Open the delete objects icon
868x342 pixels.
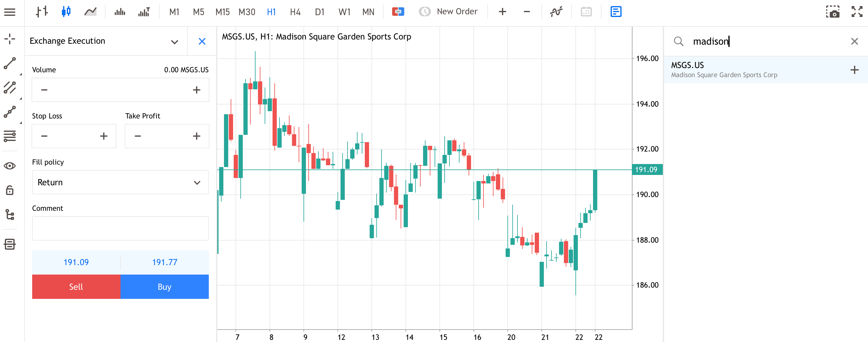[x=10, y=244]
